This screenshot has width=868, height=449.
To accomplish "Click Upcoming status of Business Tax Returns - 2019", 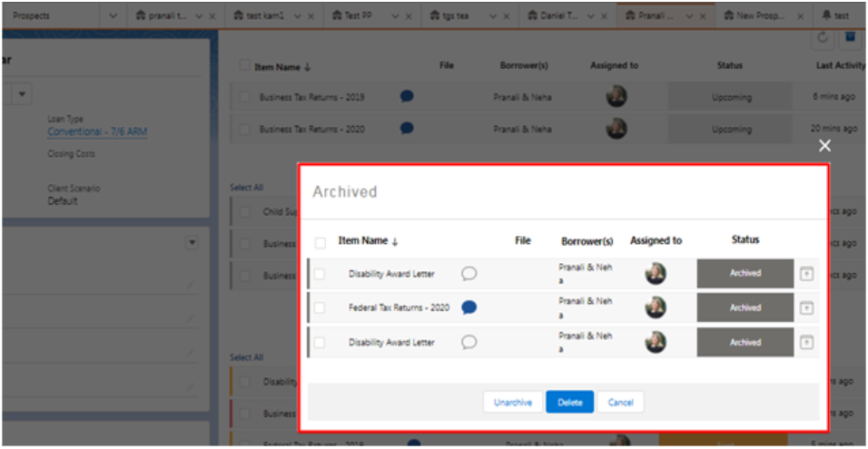I will 731,97.
